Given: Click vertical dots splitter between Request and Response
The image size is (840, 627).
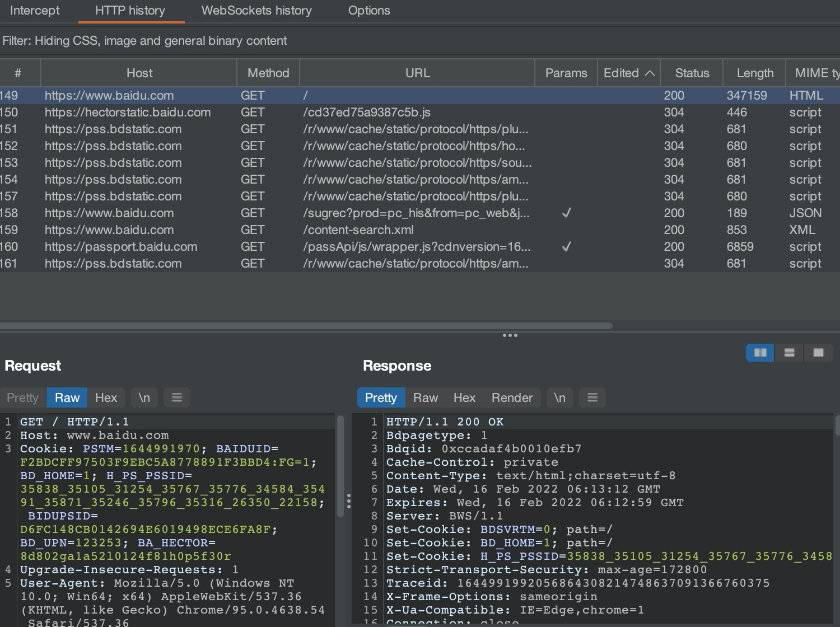Looking at the screenshot, I should pos(349,501).
